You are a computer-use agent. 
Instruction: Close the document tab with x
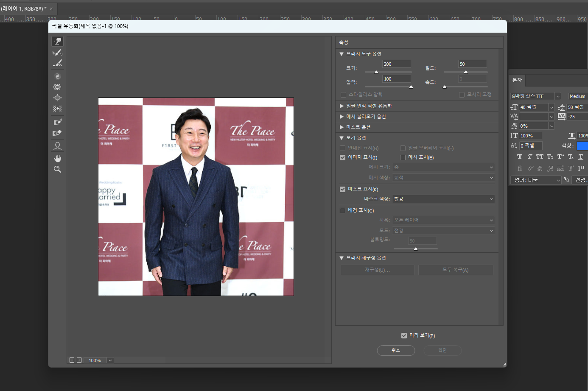51,9
